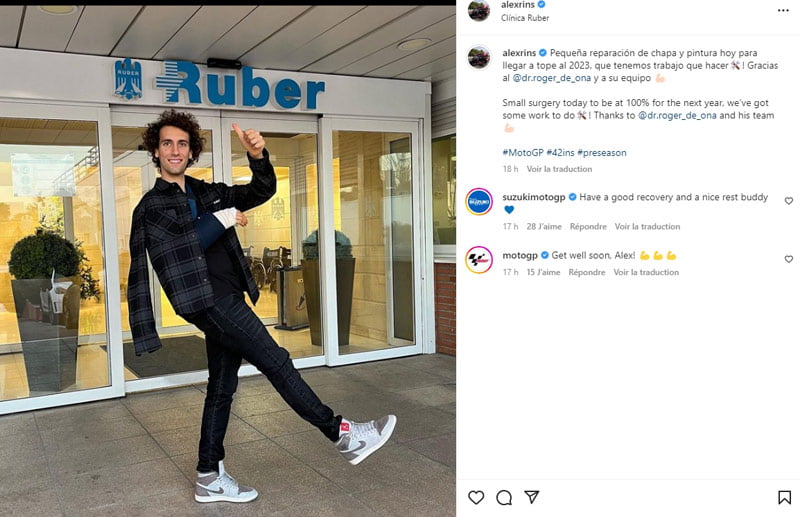Open alexrins avatar in post header
The width and height of the screenshot is (800, 517).
(x=479, y=10)
